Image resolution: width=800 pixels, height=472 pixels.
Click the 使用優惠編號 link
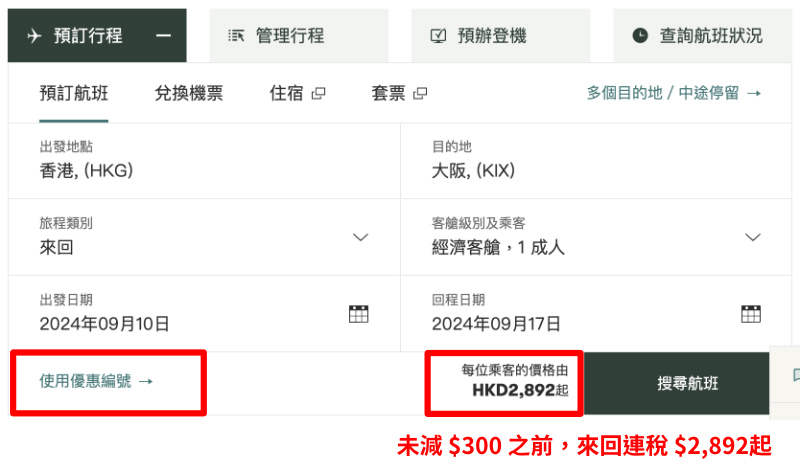coord(96,381)
